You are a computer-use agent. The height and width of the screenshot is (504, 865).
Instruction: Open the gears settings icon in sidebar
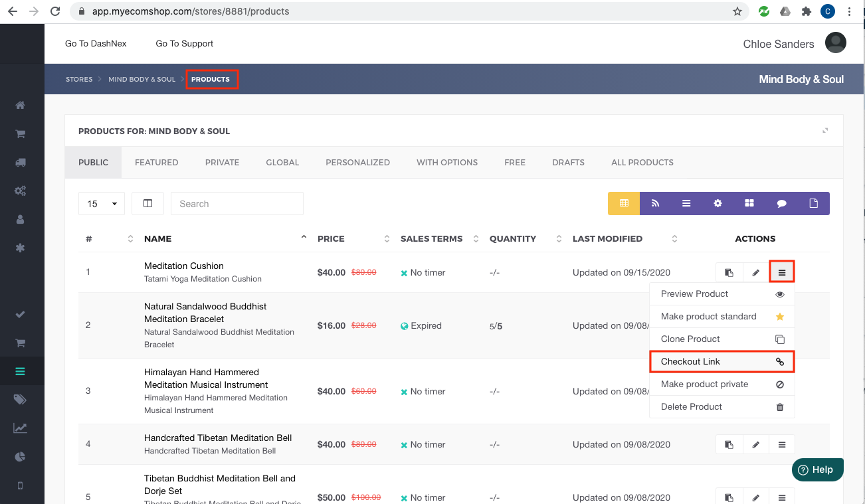(x=20, y=191)
